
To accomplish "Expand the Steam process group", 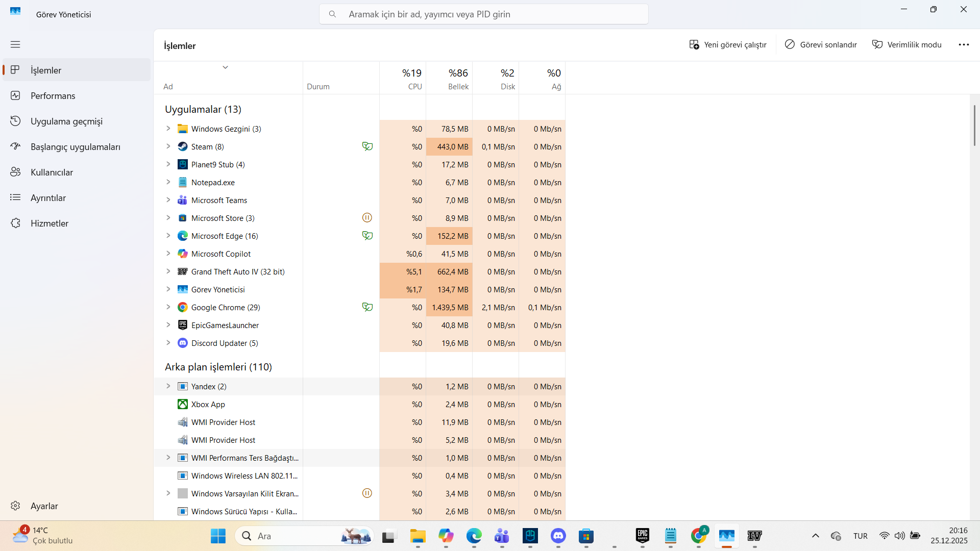I will [x=168, y=146].
